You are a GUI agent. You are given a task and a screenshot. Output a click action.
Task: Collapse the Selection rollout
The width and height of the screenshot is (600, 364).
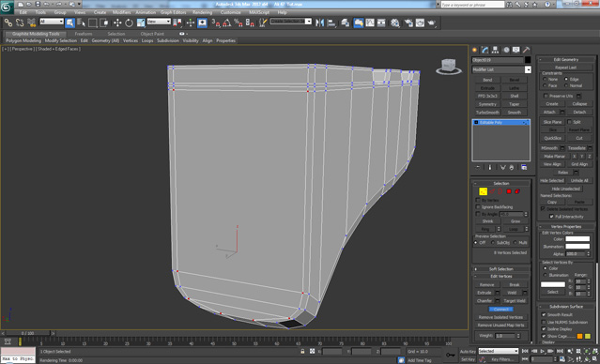coord(501,184)
